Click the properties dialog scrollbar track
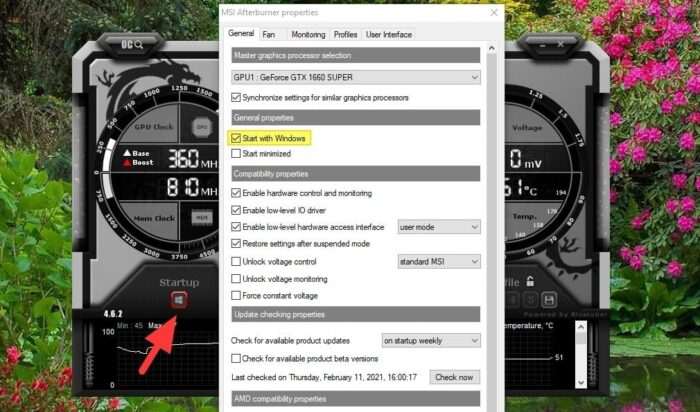700x412 pixels. tap(492, 233)
